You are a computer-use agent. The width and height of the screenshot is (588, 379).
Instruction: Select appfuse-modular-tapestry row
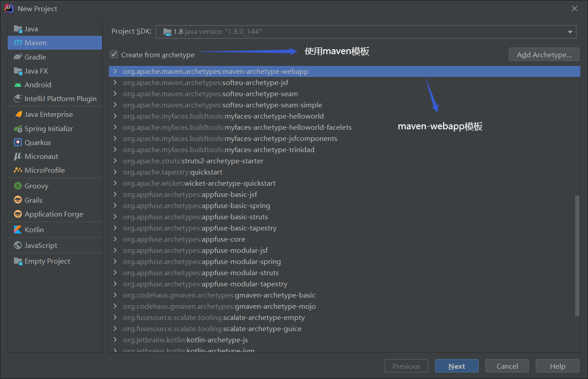[x=345, y=284]
